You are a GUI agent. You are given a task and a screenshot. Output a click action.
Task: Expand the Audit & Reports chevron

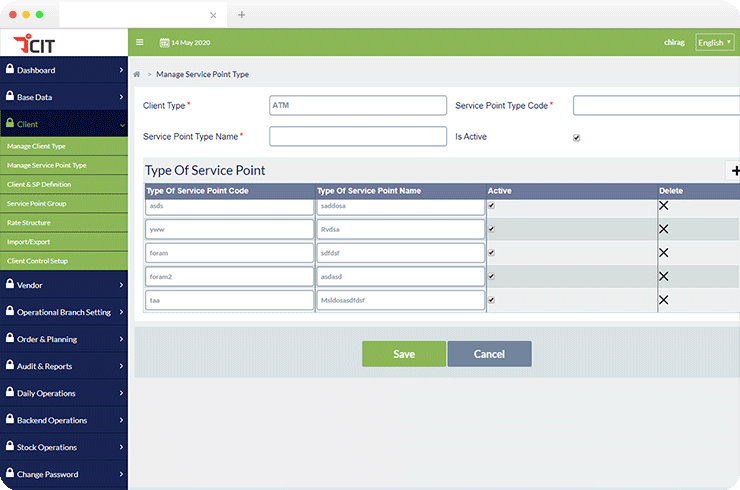121,366
